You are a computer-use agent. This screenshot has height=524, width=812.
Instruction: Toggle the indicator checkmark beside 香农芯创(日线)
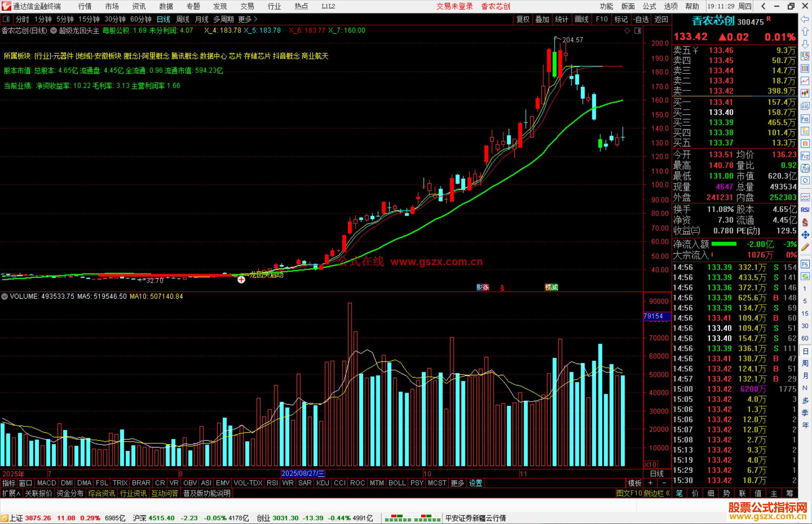[x=54, y=31]
